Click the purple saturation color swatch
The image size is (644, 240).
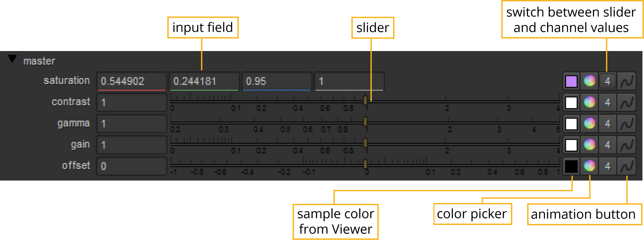[x=571, y=81]
